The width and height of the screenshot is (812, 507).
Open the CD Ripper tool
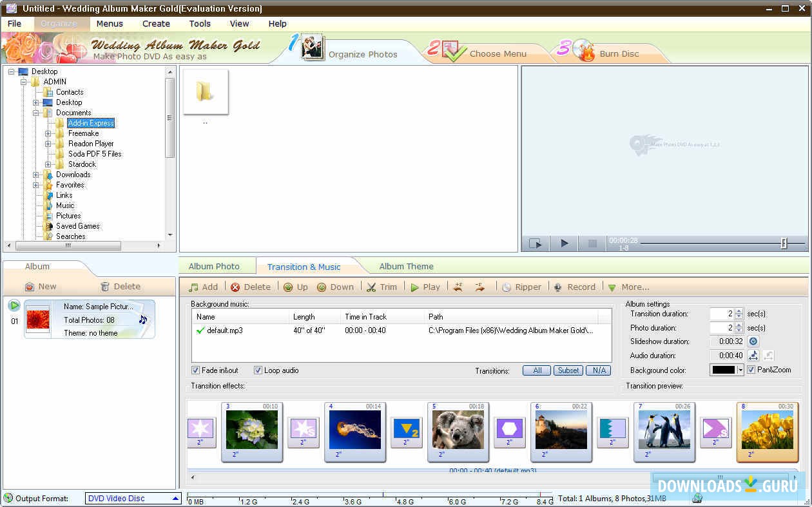[522, 287]
